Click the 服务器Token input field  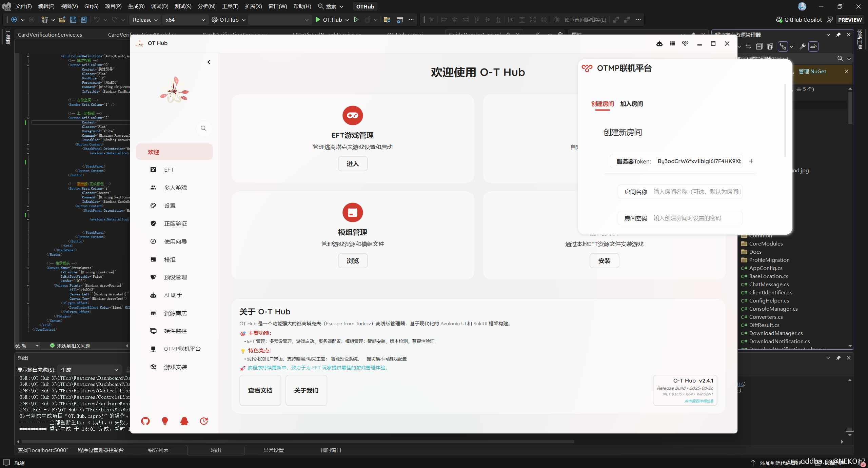[x=676, y=161]
